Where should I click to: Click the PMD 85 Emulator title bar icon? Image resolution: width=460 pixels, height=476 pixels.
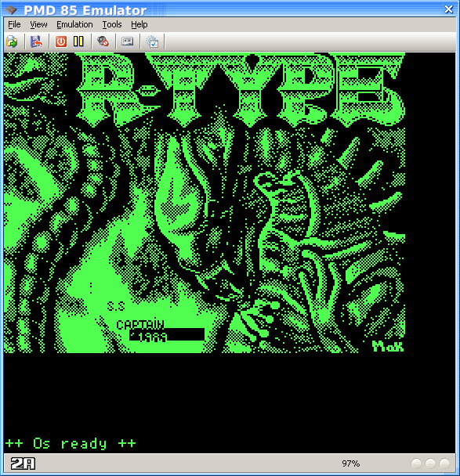[x=11, y=10]
